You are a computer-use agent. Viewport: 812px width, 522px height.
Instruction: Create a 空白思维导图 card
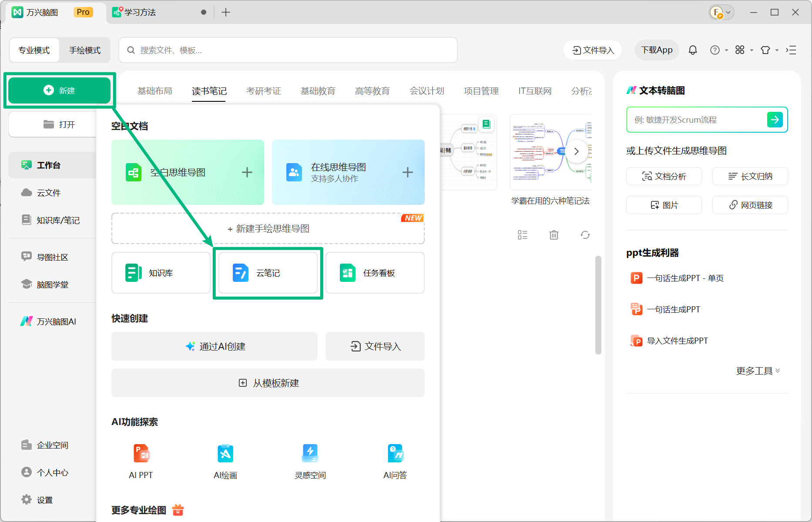(188, 172)
